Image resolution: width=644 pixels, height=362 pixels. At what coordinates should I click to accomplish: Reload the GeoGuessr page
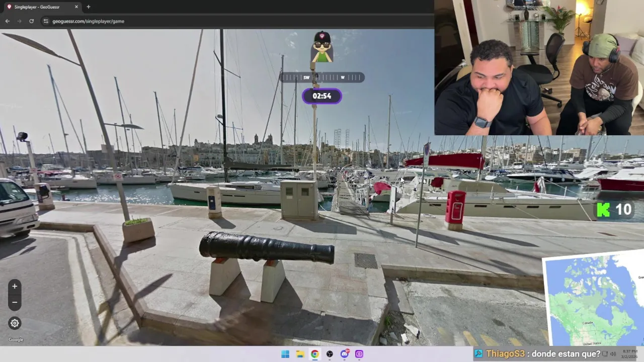pyautogui.click(x=31, y=21)
